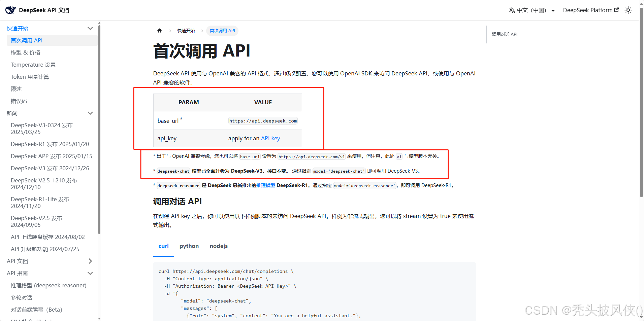
Task: Expand the API 文档 sidebar section
Action: [x=90, y=261]
